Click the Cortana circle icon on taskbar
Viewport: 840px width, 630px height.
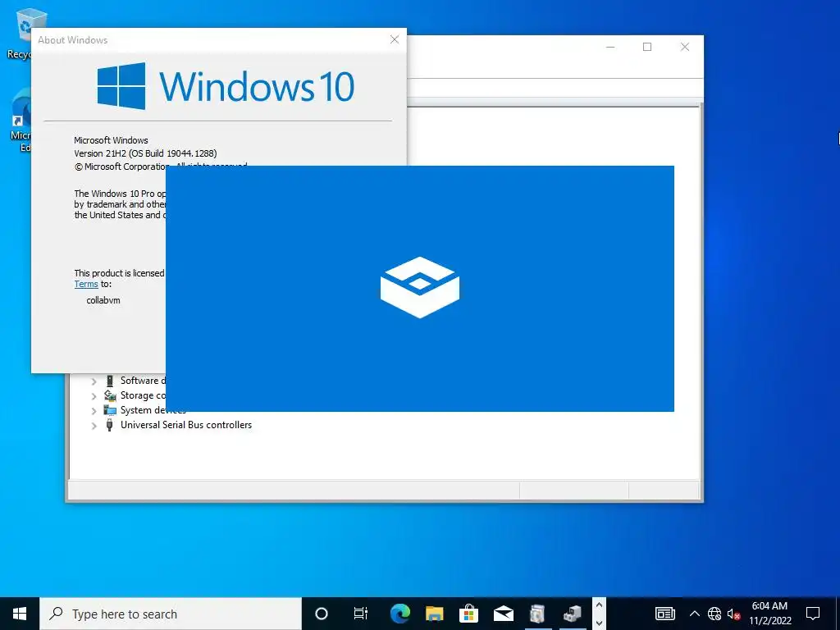[322, 614]
